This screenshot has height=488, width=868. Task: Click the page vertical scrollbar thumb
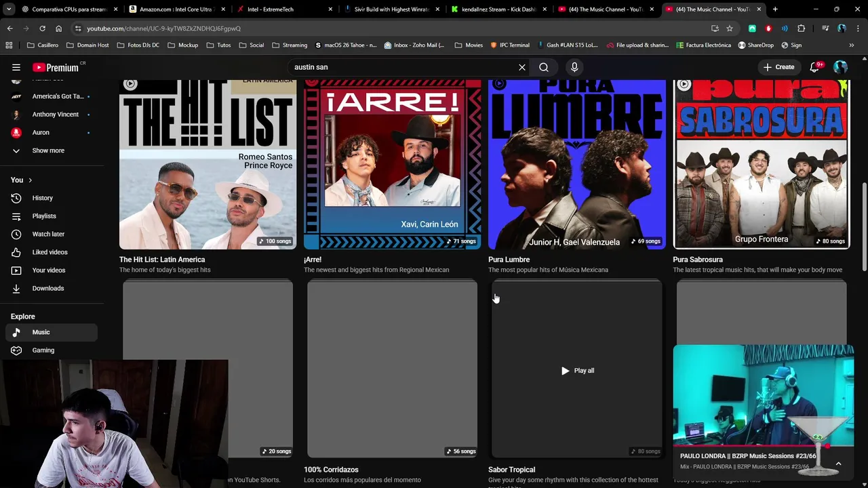(x=864, y=227)
